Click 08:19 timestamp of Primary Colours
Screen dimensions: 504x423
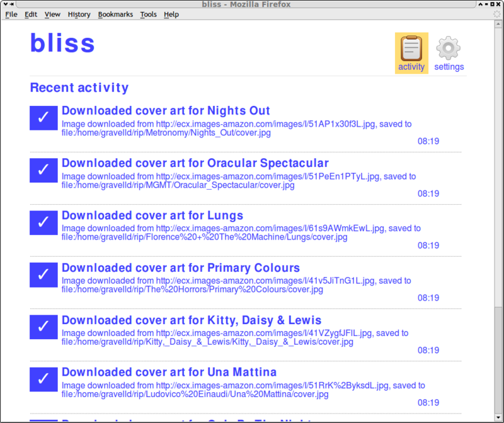428,298
